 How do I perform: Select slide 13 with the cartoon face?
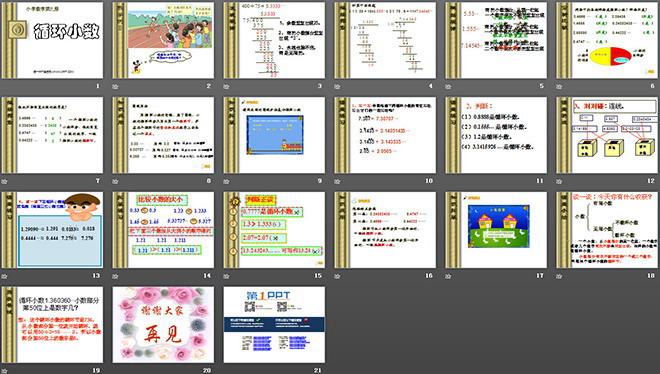(x=52, y=230)
